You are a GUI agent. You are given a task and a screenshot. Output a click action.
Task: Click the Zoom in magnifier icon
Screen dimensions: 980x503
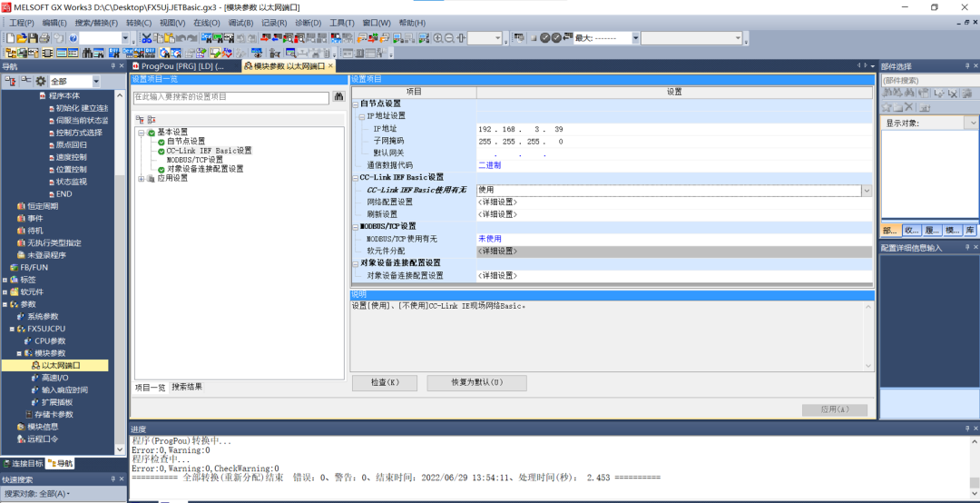[438, 39]
